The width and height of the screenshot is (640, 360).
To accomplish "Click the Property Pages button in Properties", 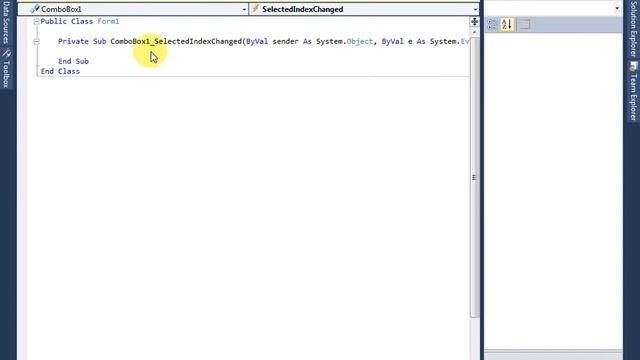I will 524,24.
